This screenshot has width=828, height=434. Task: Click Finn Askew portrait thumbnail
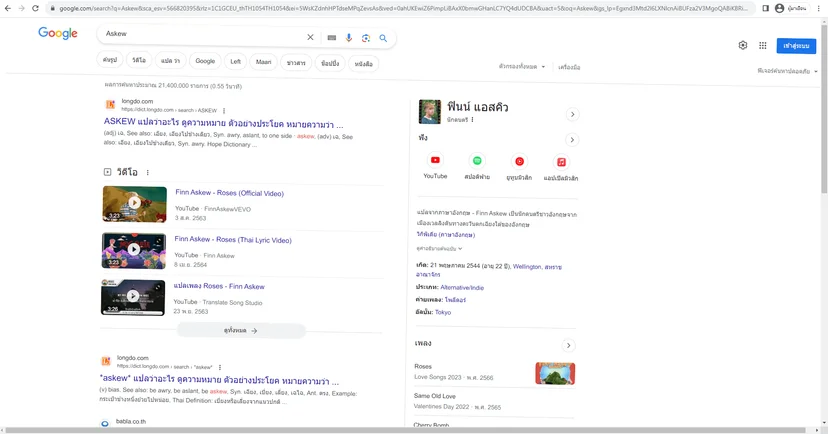(x=430, y=111)
